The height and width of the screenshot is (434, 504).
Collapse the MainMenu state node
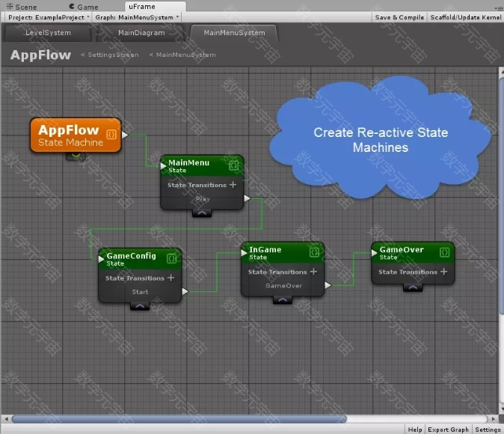coord(202,213)
